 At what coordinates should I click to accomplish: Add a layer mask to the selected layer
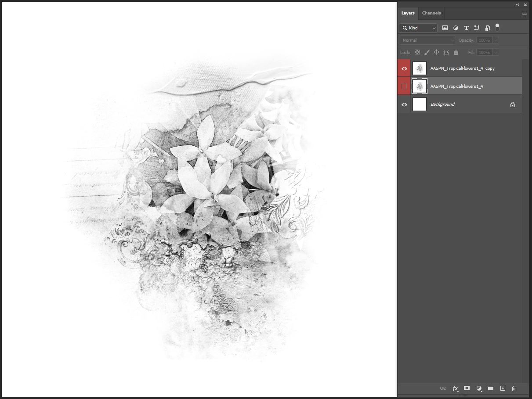[x=467, y=388]
